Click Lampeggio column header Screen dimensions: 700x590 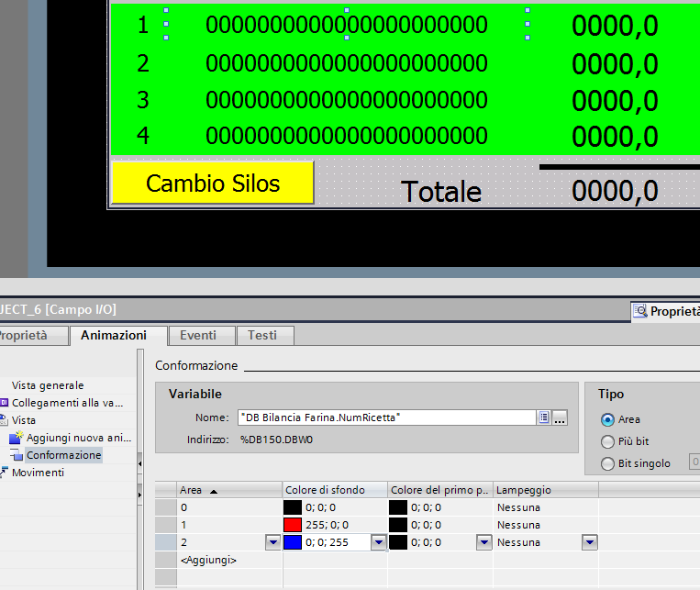546,490
